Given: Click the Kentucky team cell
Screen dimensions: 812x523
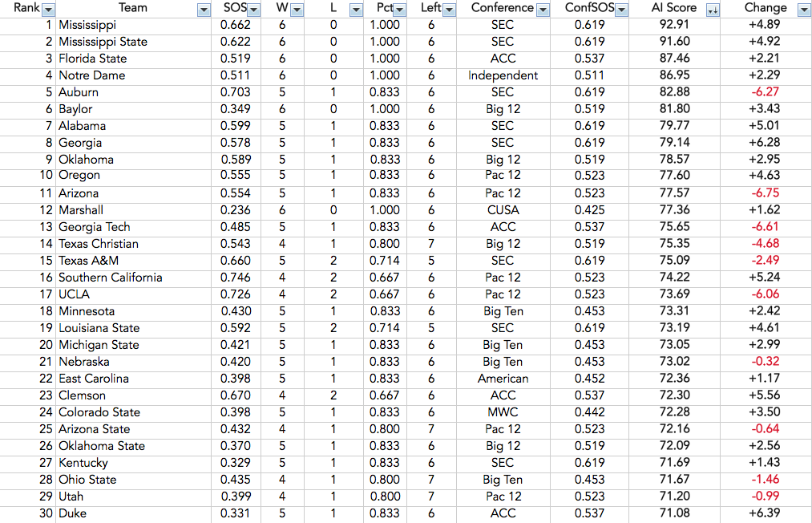Looking at the screenshot, I should point(133,463).
